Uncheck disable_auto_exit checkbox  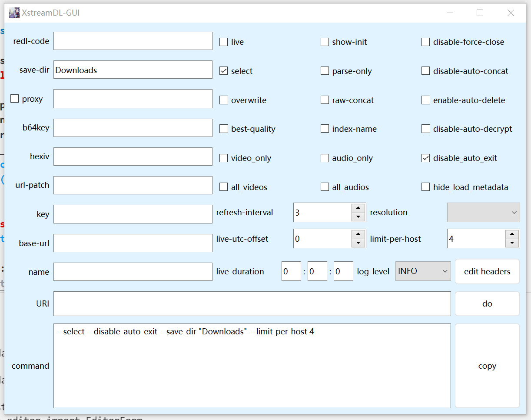[x=425, y=158]
